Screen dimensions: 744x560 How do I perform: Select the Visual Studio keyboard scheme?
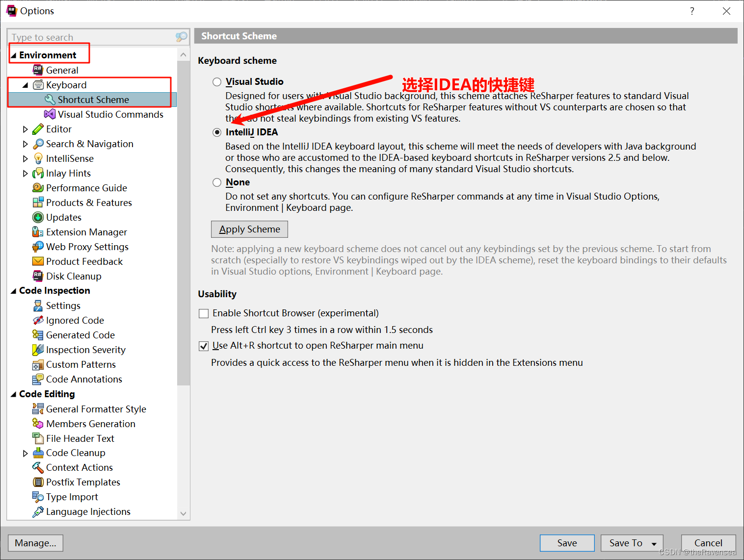pos(217,82)
